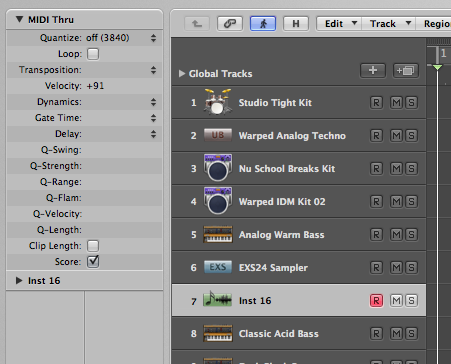Select the Analog Warm Bass track name

point(281,235)
